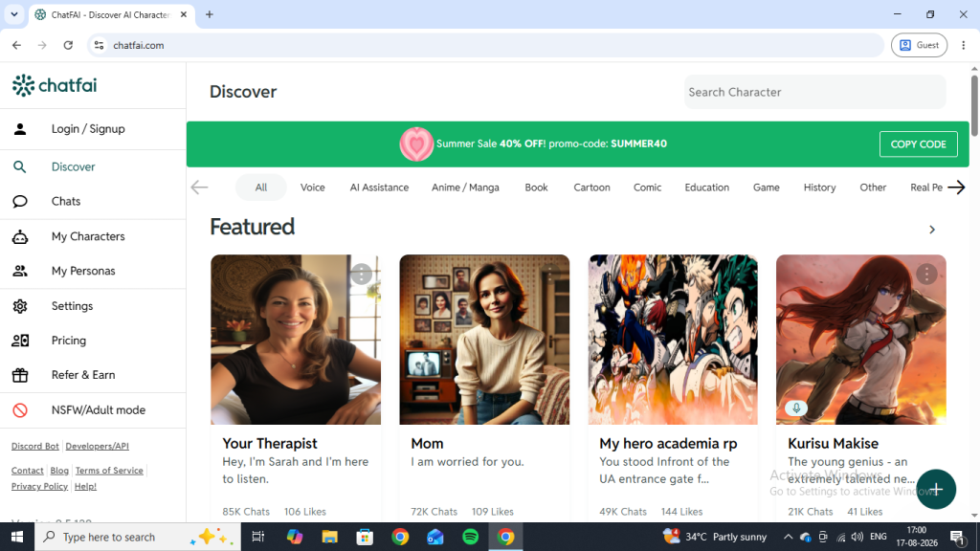Open Chrome three-dot menu

pyautogui.click(x=963, y=45)
